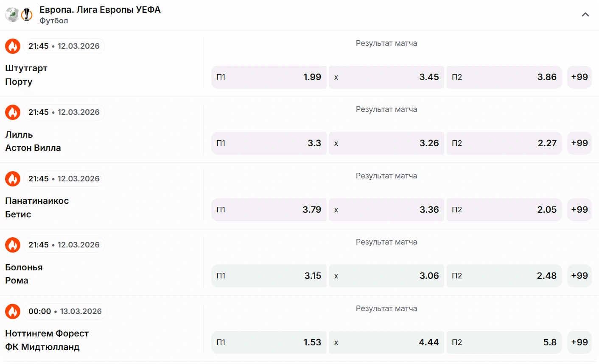Click the Europe globe icon in header
Screen dimensions: 599x364
[x=12, y=14]
